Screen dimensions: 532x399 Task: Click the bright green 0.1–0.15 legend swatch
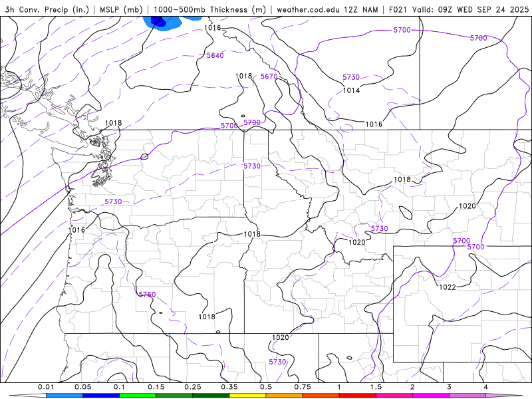[138, 396]
